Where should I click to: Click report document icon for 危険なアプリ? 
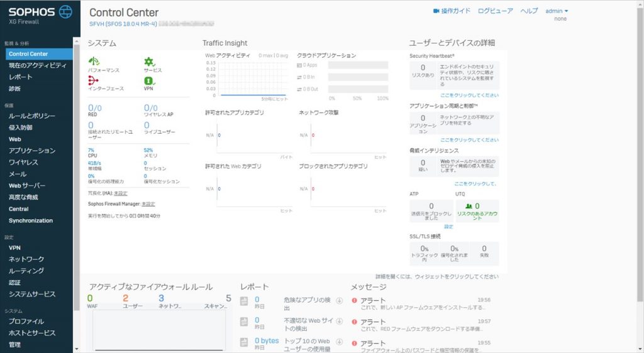pyautogui.click(x=244, y=301)
